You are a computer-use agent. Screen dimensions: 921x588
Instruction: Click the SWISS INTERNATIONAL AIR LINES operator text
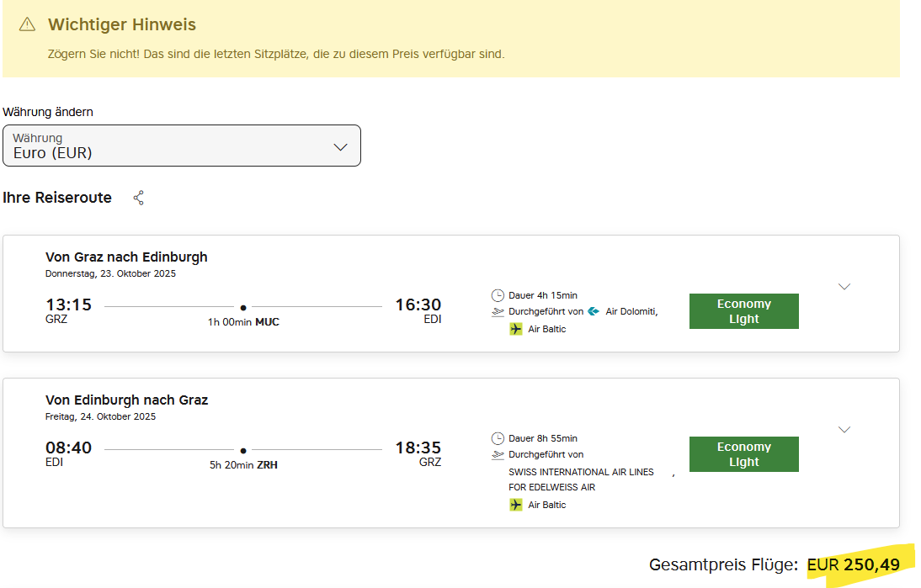pyautogui.click(x=581, y=472)
